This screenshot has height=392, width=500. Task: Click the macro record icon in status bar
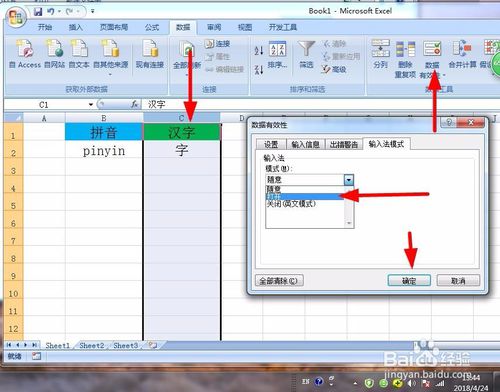36,356
